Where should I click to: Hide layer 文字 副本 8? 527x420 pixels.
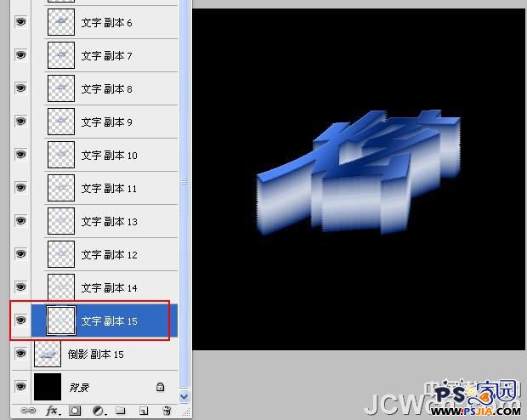coord(21,88)
